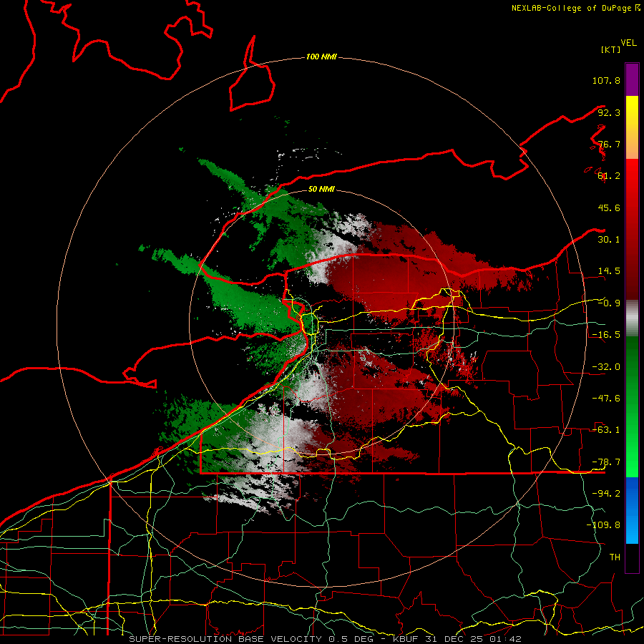Click the Super-Resolution Base Velocity caption text
Screen dimensions: 644x644
(x=325, y=639)
